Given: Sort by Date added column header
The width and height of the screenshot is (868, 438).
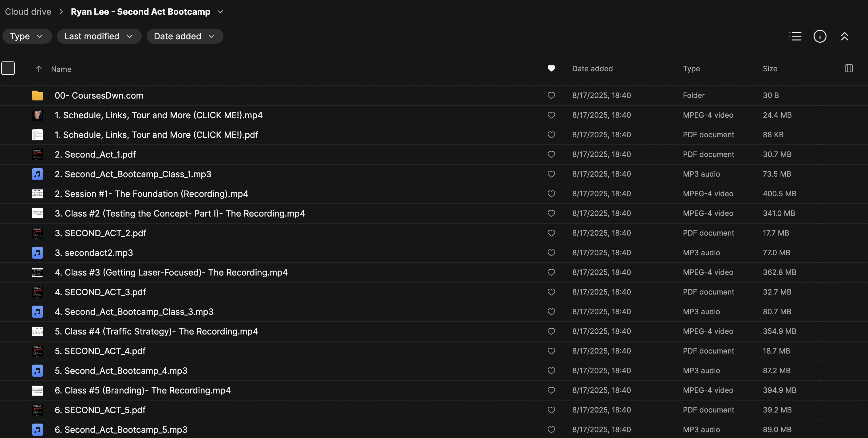Looking at the screenshot, I should pyautogui.click(x=592, y=69).
